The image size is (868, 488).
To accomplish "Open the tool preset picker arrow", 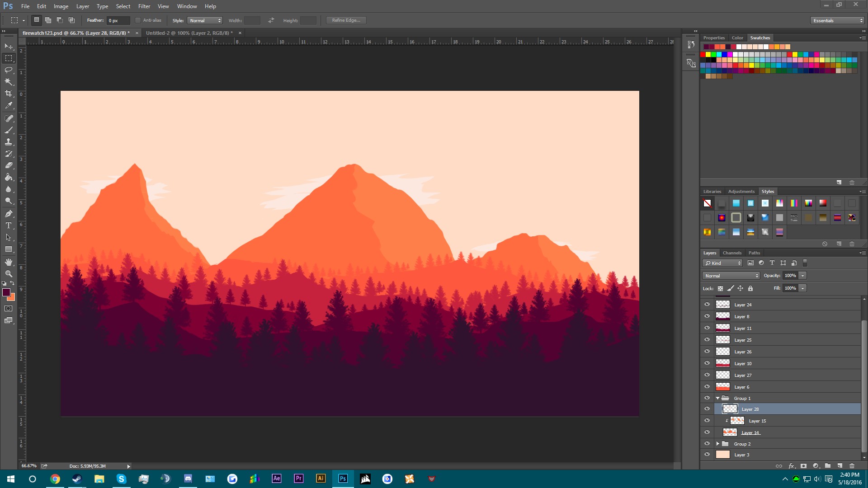I will 24,20.
